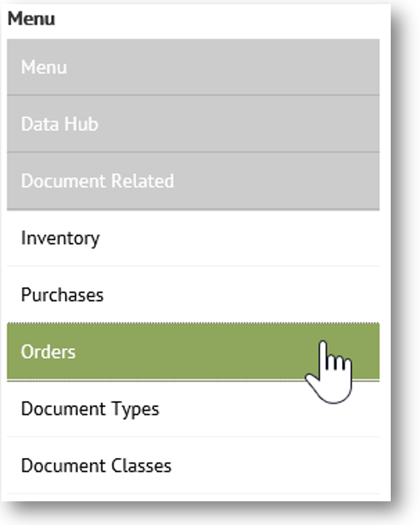Jump up to the Data Hub parent
This screenshot has height=525, width=420.
[60, 124]
